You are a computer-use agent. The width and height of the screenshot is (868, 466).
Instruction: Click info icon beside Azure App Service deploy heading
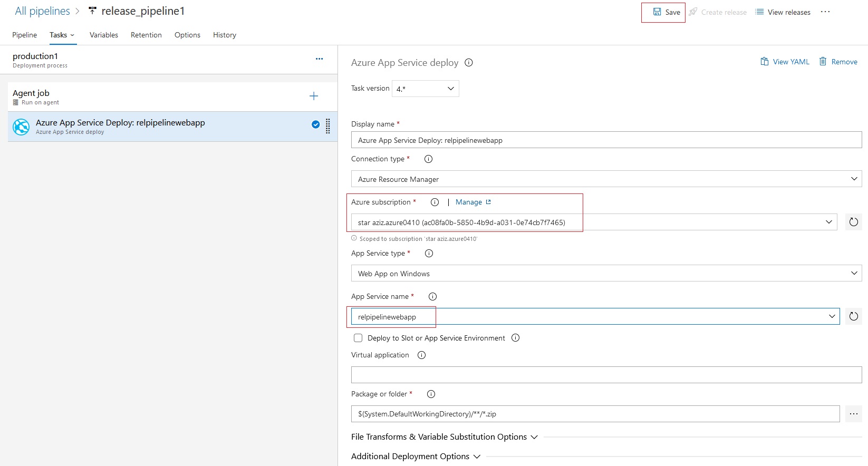click(469, 63)
